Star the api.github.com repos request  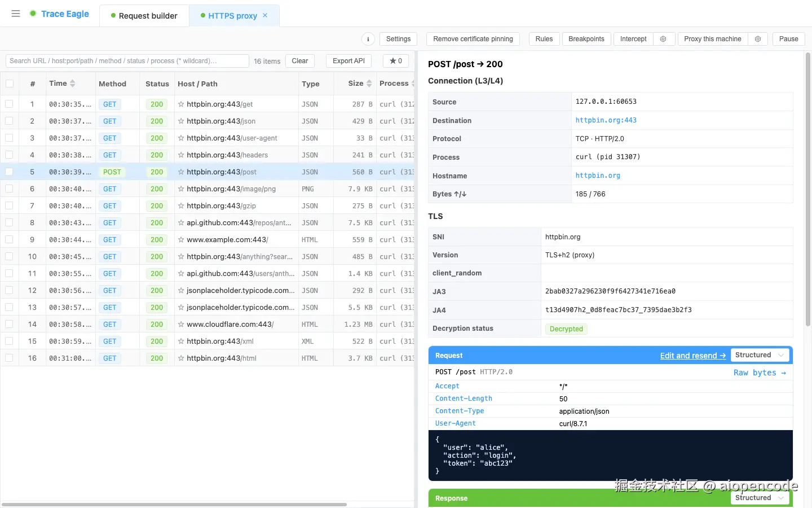click(x=181, y=223)
